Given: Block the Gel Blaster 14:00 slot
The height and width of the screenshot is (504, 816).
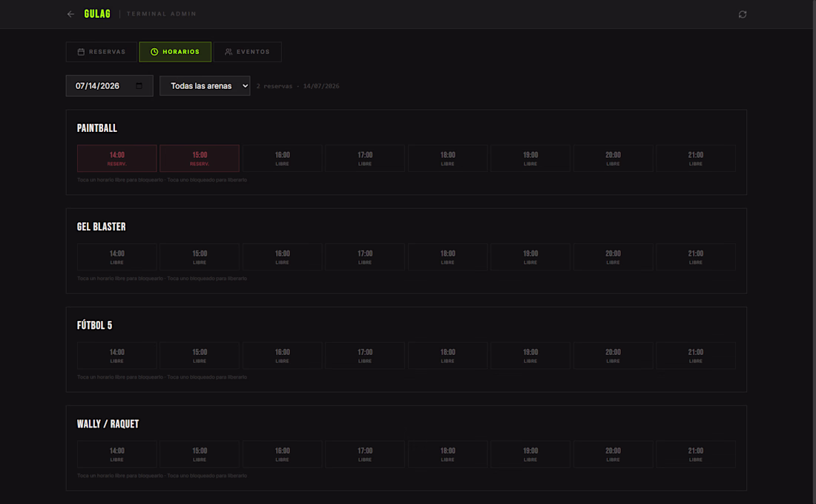Looking at the screenshot, I should coord(116,257).
